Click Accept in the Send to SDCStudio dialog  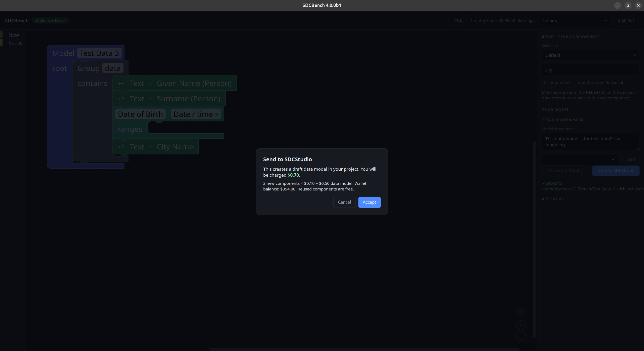tap(369, 202)
